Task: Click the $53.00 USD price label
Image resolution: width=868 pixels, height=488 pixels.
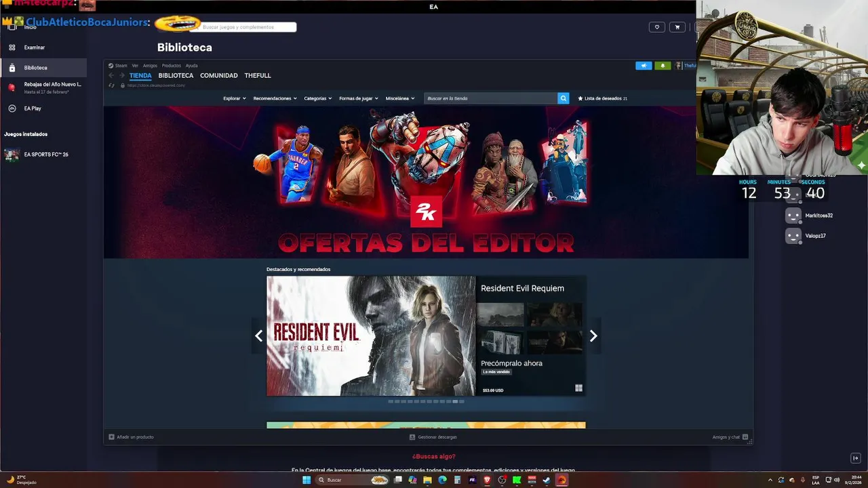Action: click(493, 390)
